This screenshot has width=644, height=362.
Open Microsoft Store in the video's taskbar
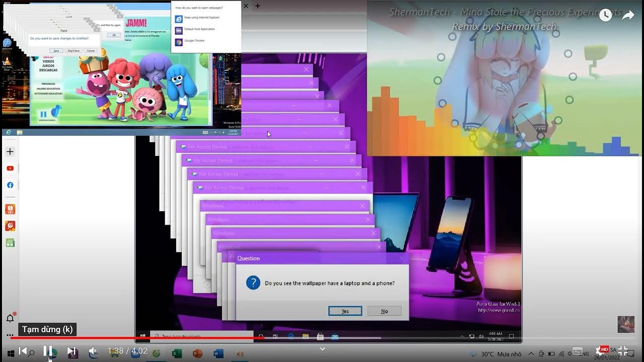point(320,336)
